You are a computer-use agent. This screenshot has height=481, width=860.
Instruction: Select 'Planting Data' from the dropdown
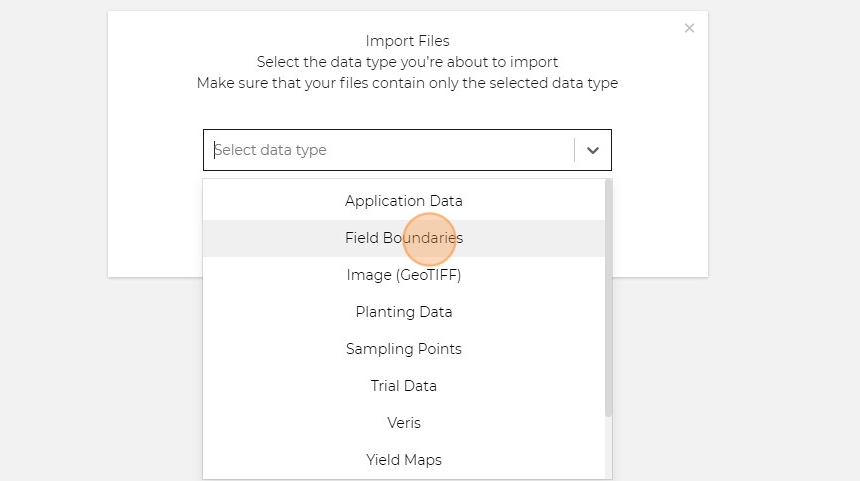point(404,312)
